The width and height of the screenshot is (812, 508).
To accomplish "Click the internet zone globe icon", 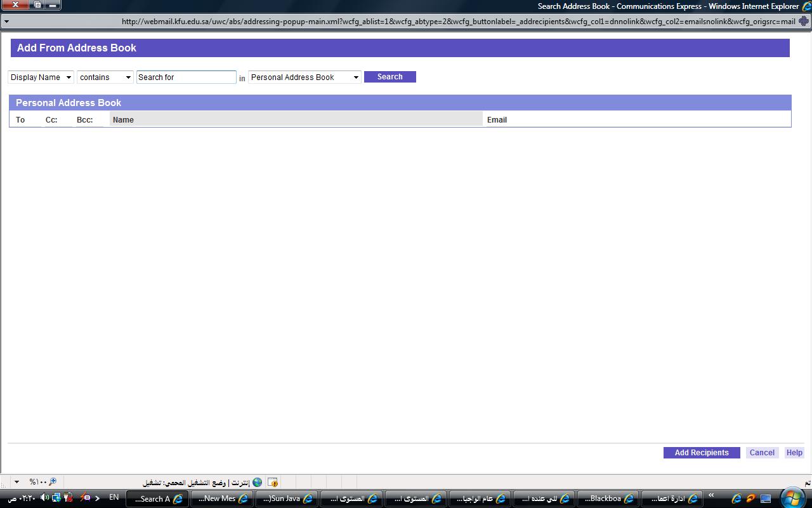I will (257, 483).
